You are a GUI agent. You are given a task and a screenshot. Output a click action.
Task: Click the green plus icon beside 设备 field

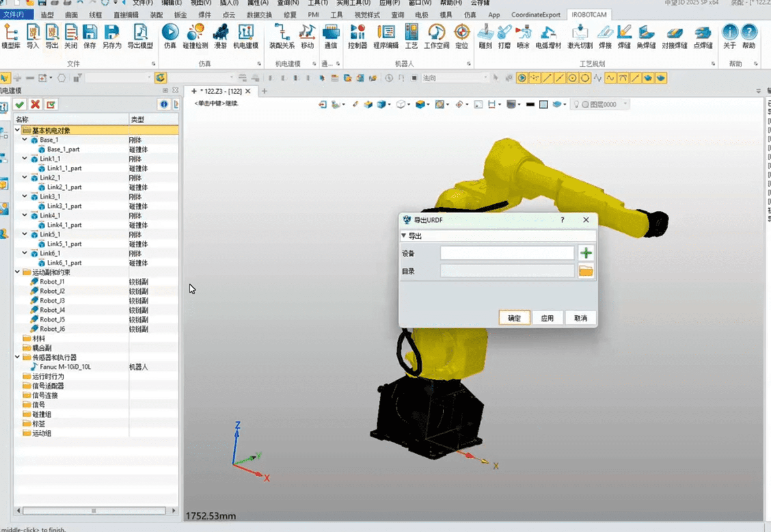point(586,253)
